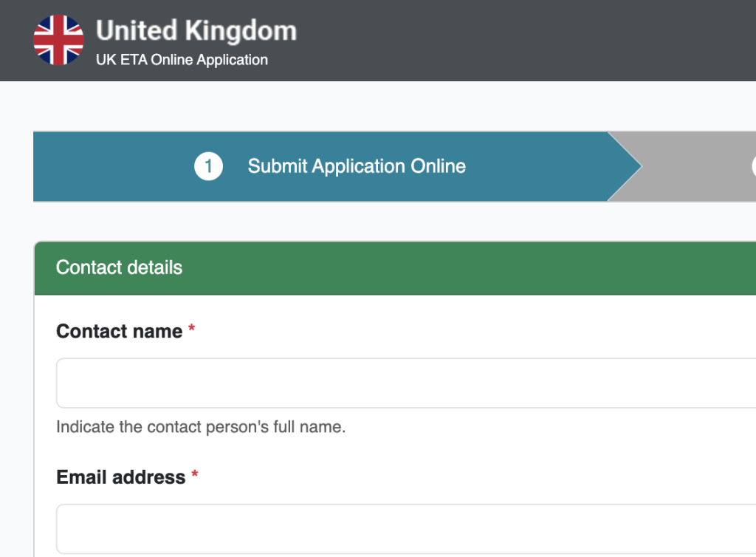The height and width of the screenshot is (557, 756).
Task: Click the dark gray page header bar
Action: [517, 40]
